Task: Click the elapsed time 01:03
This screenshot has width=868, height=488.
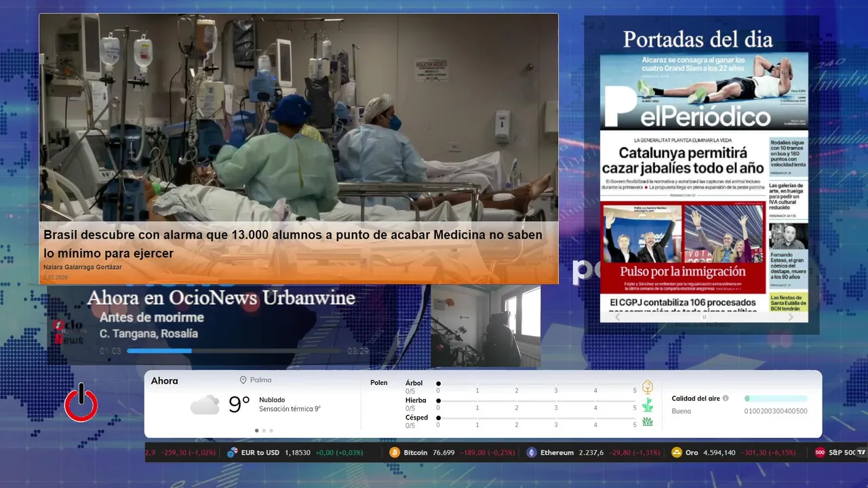Action: pyautogui.click(x=111, y=351)
